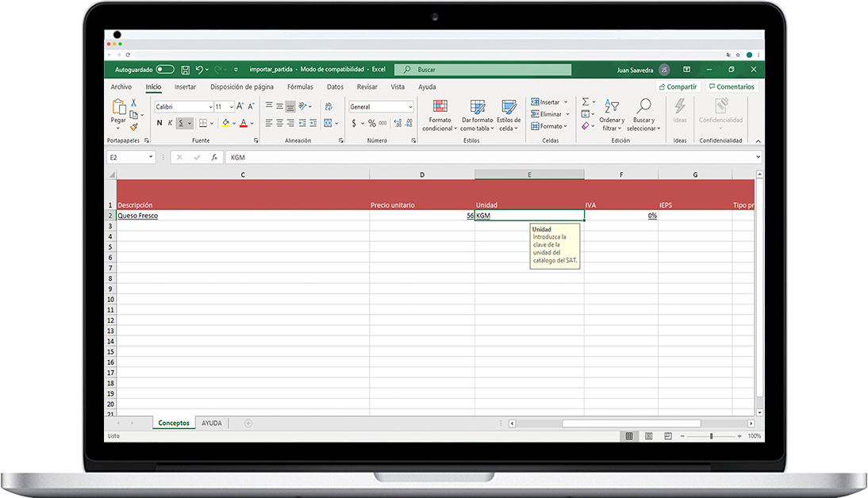Screen dimensions: 868x498
Task: Switch to page layout view icon
Action: tap(649, 436)
